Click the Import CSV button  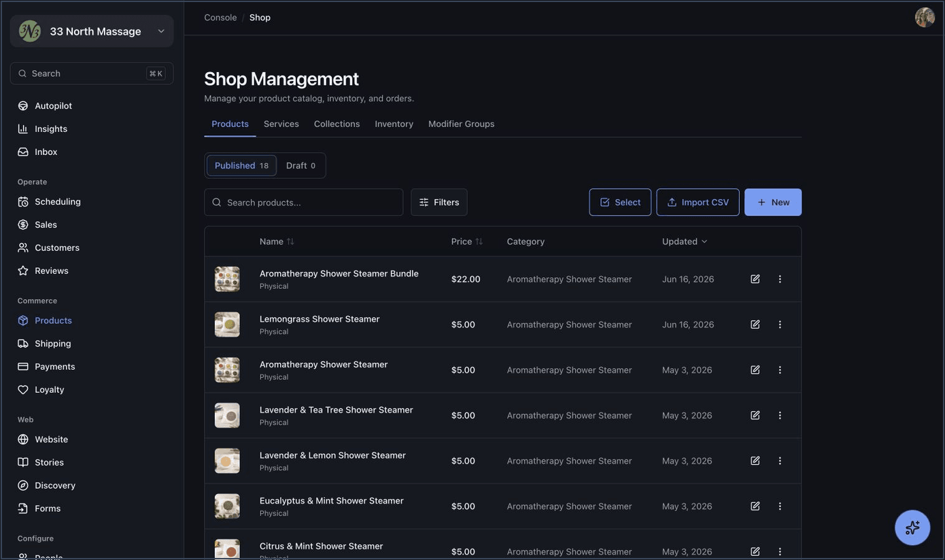click(x=698, y=203)
